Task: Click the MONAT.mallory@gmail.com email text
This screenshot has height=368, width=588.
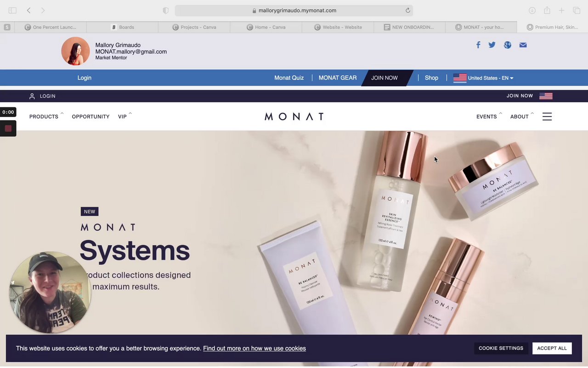Action: [131, 52]
